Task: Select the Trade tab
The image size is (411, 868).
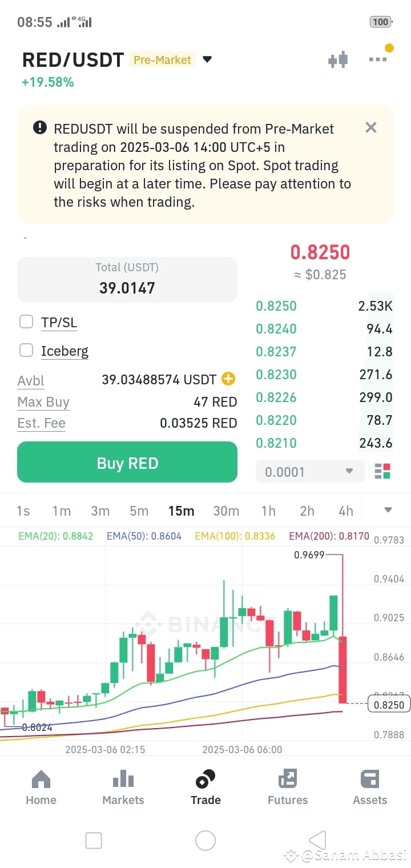Action: [x=205, y=787]
